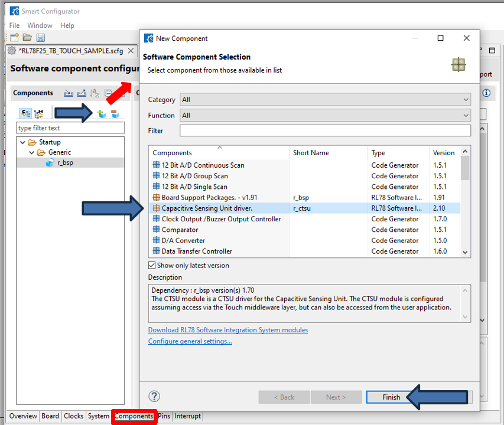Switch to the Pins tab
Image resolution: width=504 pixels, height=425 pixels.
[164, 416]
